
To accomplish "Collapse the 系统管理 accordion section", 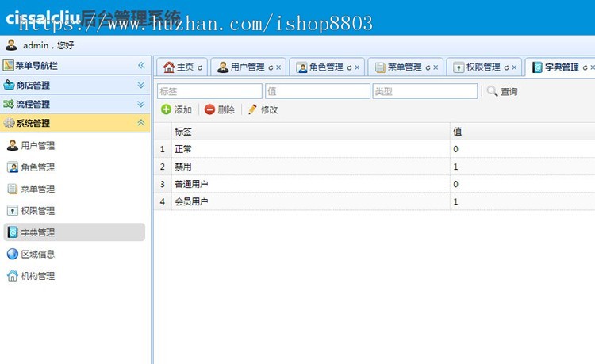I will tap(75, 123).
